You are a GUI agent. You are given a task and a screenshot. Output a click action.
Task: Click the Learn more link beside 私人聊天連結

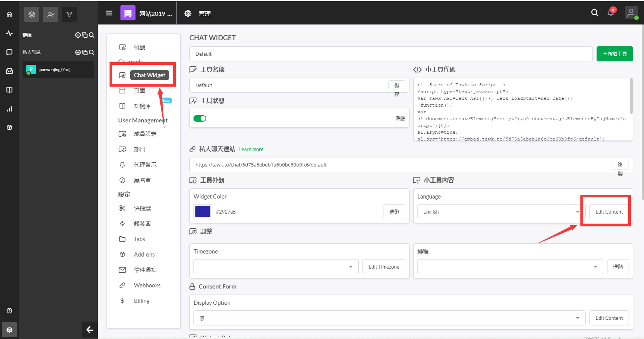pyautogui.click(x=251, y=149)
